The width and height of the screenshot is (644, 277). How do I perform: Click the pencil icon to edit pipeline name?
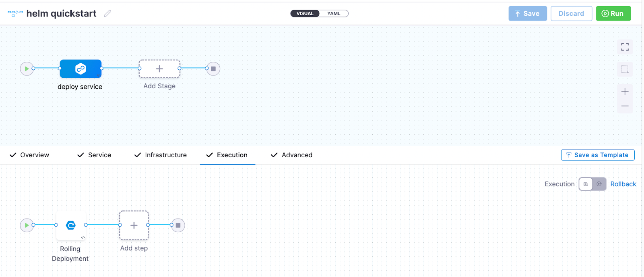click(x=107, y=14)
